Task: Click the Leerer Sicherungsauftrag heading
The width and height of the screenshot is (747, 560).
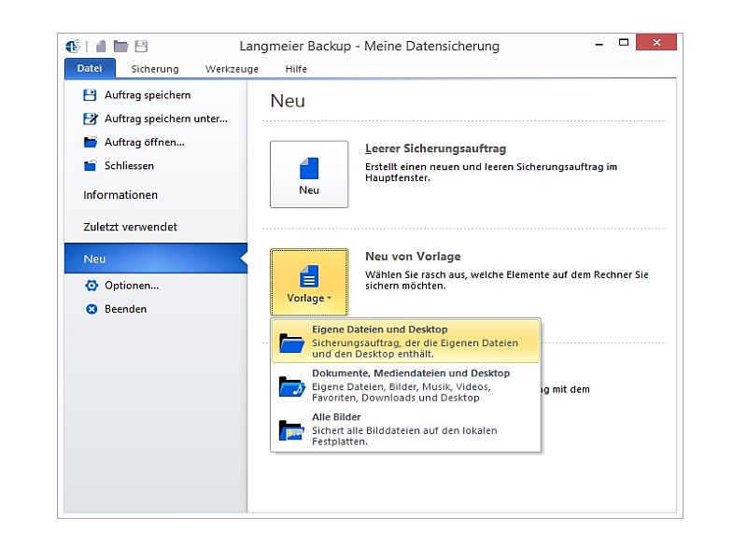Action: tap(435, 148)
